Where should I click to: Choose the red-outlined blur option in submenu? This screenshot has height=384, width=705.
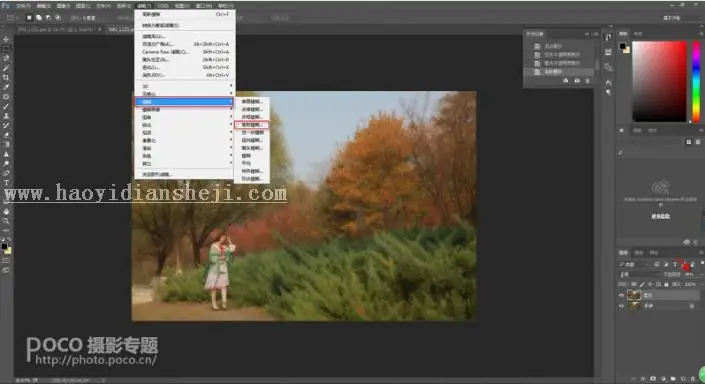(x=252, y=125)
